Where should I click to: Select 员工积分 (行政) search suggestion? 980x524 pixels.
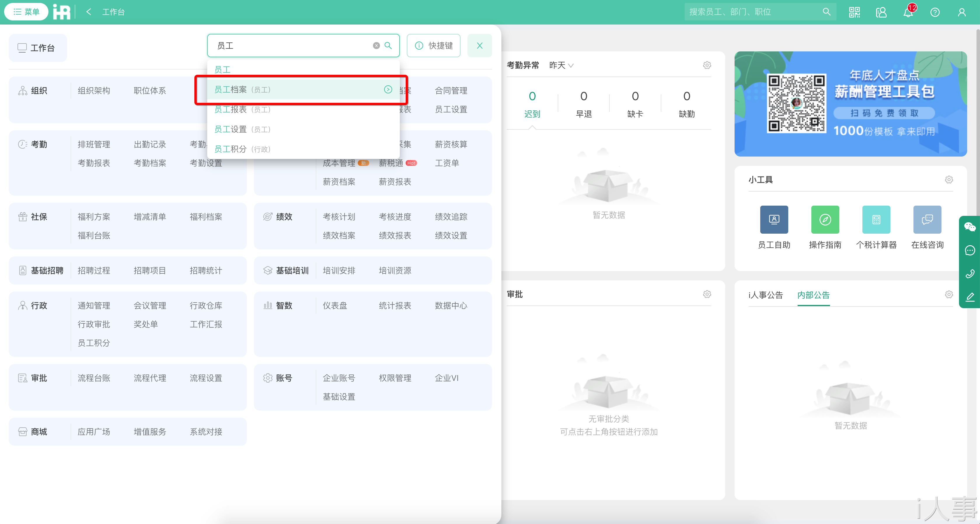(x=303, y=149)
